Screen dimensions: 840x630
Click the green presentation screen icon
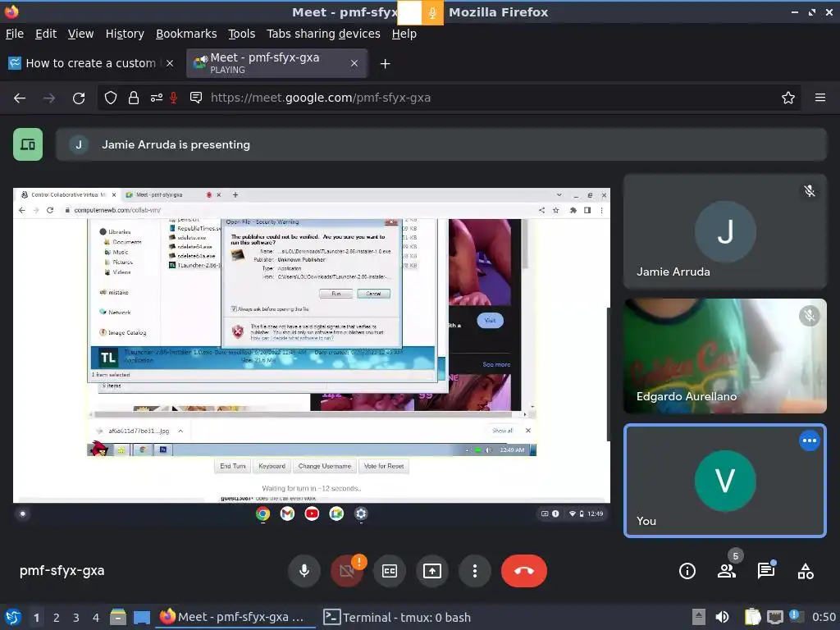(x=28, y=144)
